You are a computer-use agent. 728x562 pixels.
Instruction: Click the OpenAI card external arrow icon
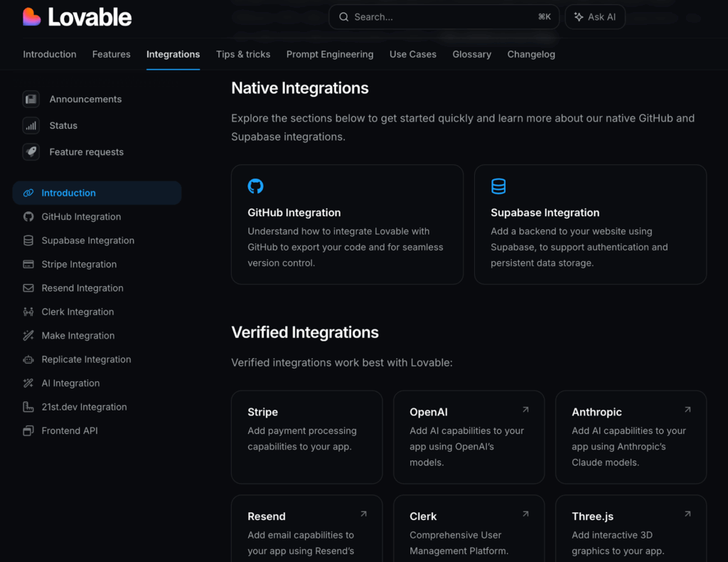tap(525, 410)
